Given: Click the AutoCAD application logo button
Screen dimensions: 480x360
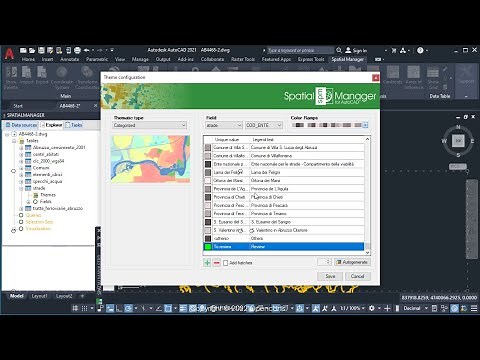Looking at the screenshot, I should pos(9,53).
